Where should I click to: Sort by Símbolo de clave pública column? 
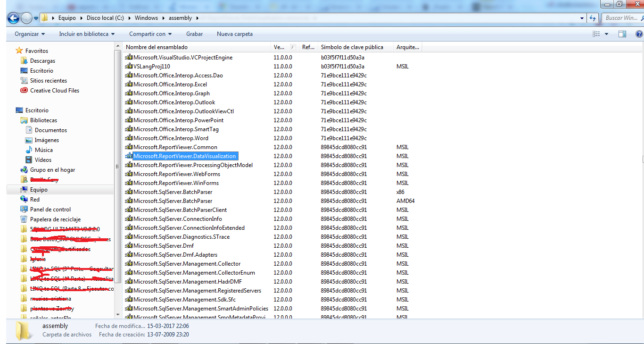(x=356, y=47)
